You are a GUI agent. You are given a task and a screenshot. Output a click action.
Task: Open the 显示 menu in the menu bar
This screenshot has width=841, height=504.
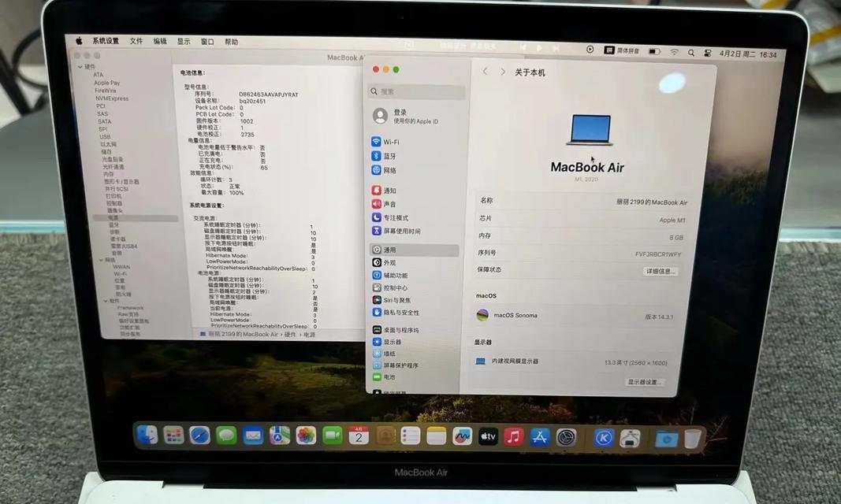coord(184,41)
